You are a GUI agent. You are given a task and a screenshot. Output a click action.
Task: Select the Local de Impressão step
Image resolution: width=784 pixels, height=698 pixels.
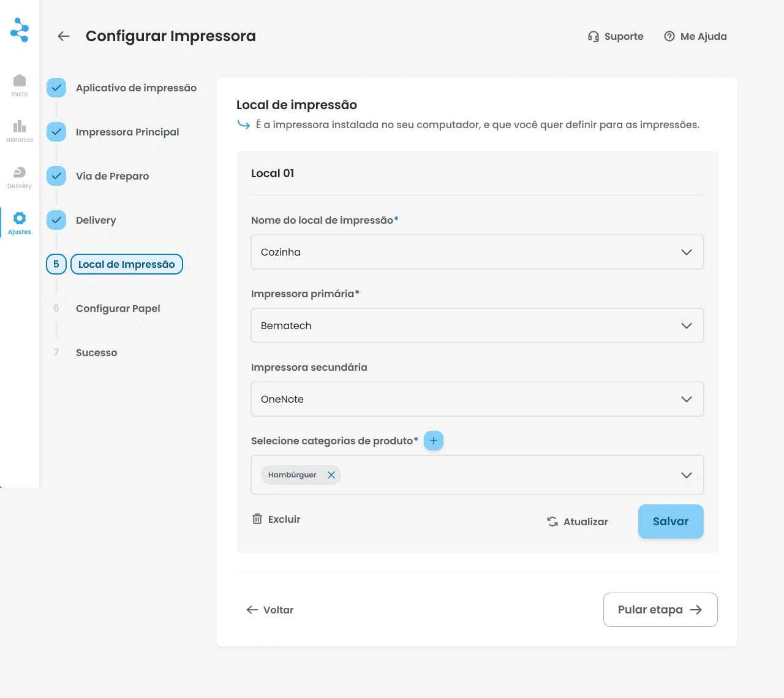click(x=127, y=264)
